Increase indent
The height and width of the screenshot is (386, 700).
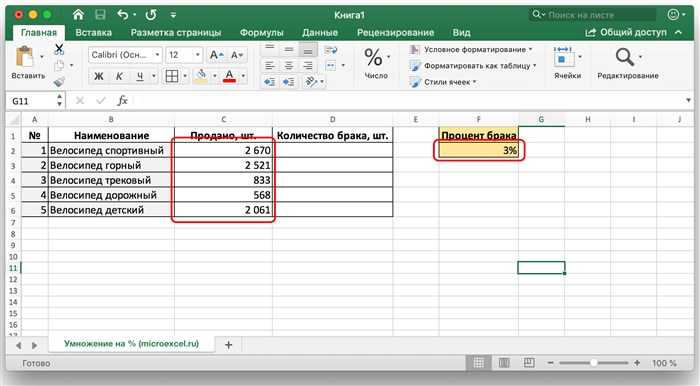click(289, 82)
